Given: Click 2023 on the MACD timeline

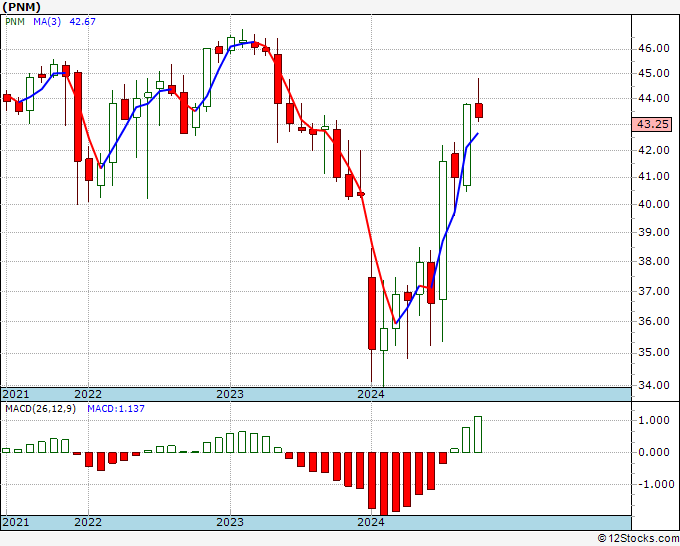Looking at the screenshot, I should coord(230,522).
